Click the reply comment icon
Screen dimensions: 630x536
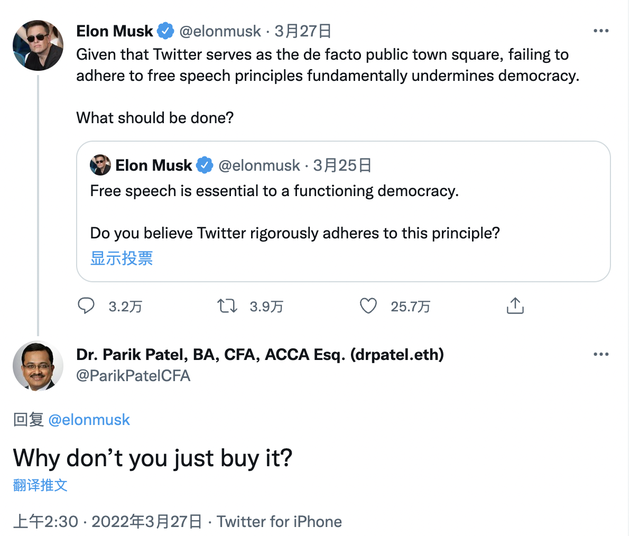(x=86, y=306)
